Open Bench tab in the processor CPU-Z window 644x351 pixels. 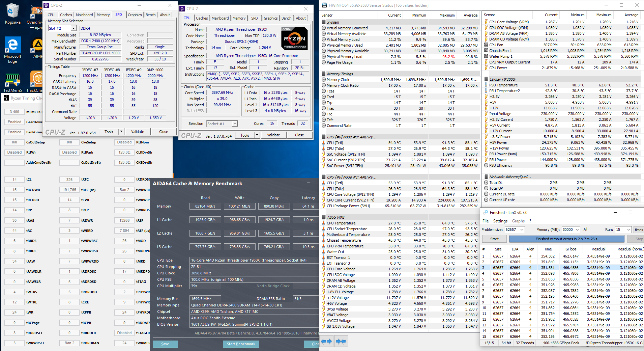click(x=287, y=18)
